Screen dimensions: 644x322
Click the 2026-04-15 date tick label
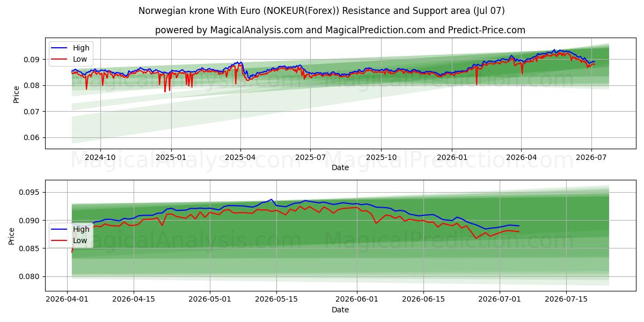point(134,301)
